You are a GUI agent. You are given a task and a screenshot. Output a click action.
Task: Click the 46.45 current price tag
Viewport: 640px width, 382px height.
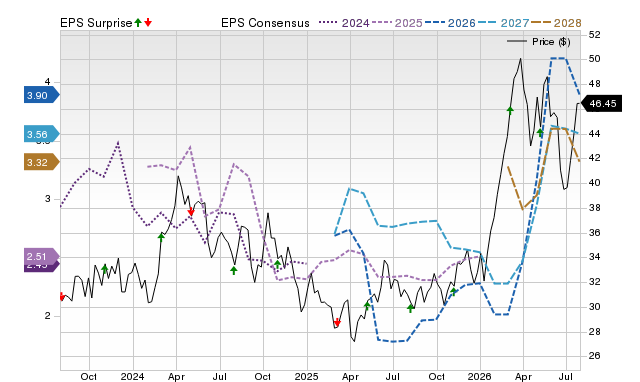(601, 104)
